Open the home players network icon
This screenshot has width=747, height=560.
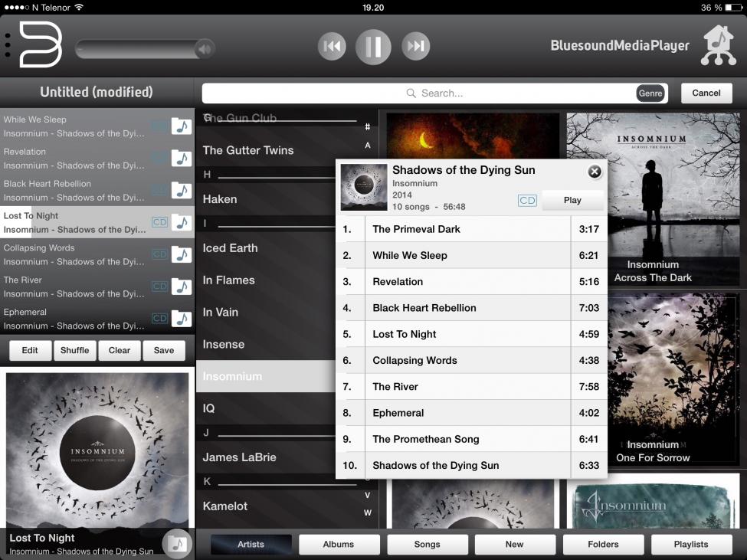click(719, 45)
